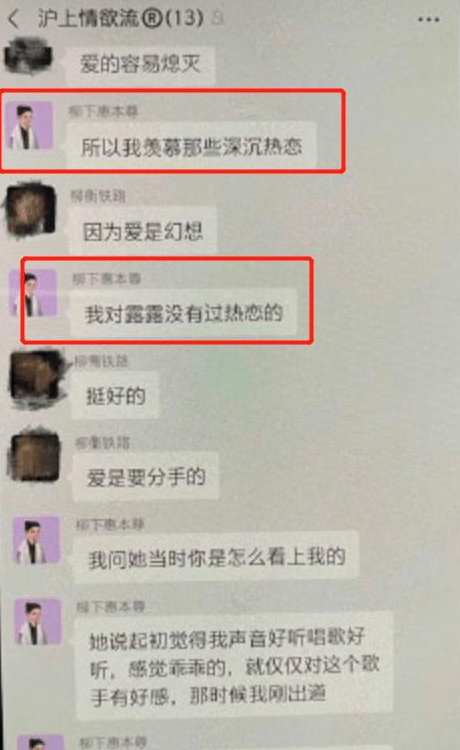Open blurred avatar beside 爱是要分手的
Image resolution: width=460 pixels, height=750 pixels.
[x=35, y=456]
